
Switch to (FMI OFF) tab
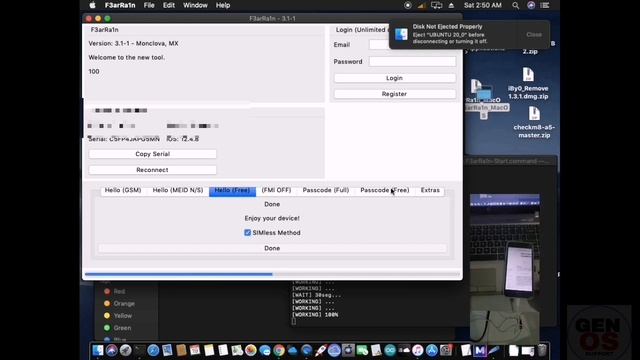tap(276, 190)
